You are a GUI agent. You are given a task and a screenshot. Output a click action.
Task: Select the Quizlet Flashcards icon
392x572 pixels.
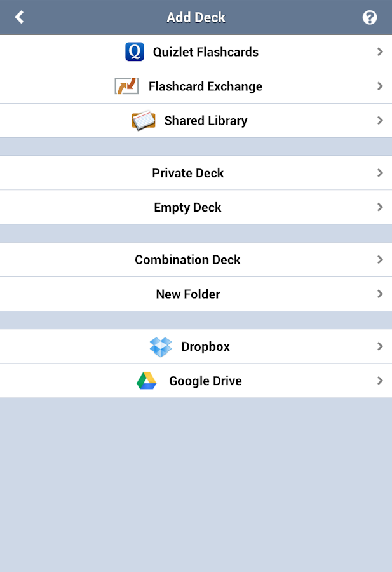coord(134,51)
